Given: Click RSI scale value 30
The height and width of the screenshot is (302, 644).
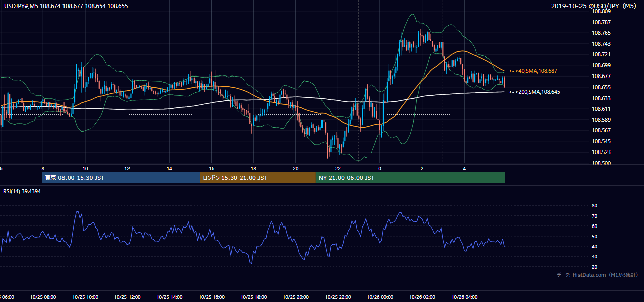Looking at the screenshot, I should [594, 257].
